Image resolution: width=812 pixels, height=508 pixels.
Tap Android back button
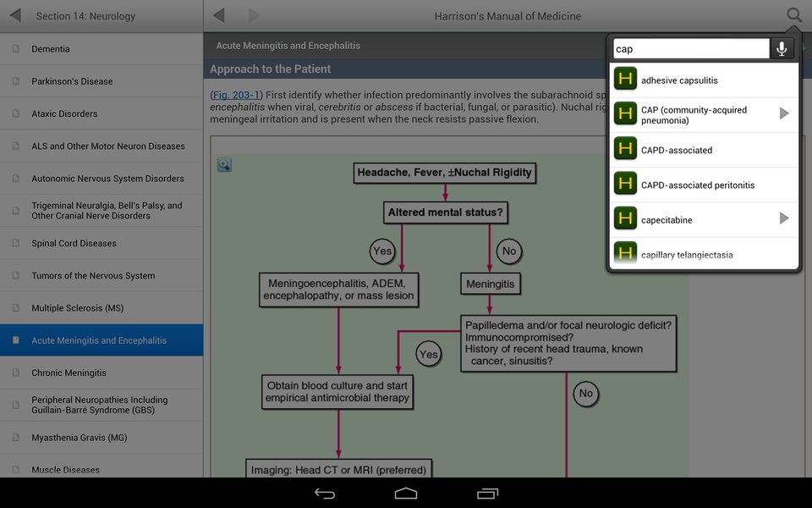point(325,494)
